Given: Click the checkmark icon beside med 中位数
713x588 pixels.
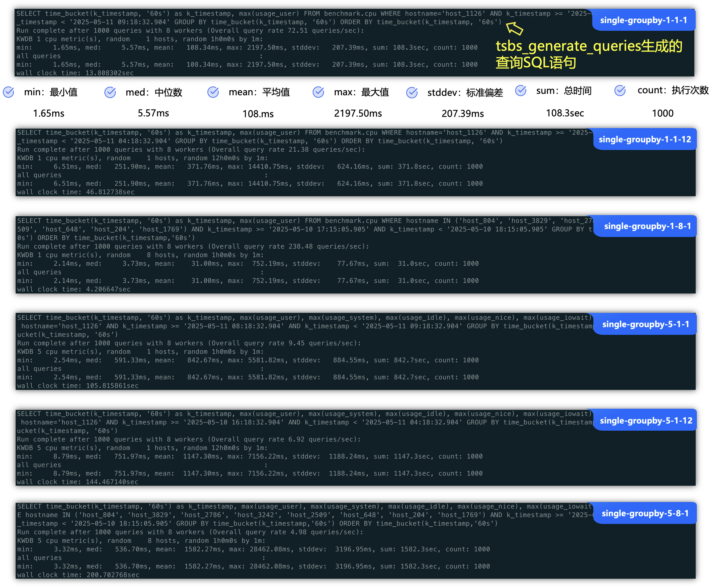Looking at the screenshot, I should 110,92.
